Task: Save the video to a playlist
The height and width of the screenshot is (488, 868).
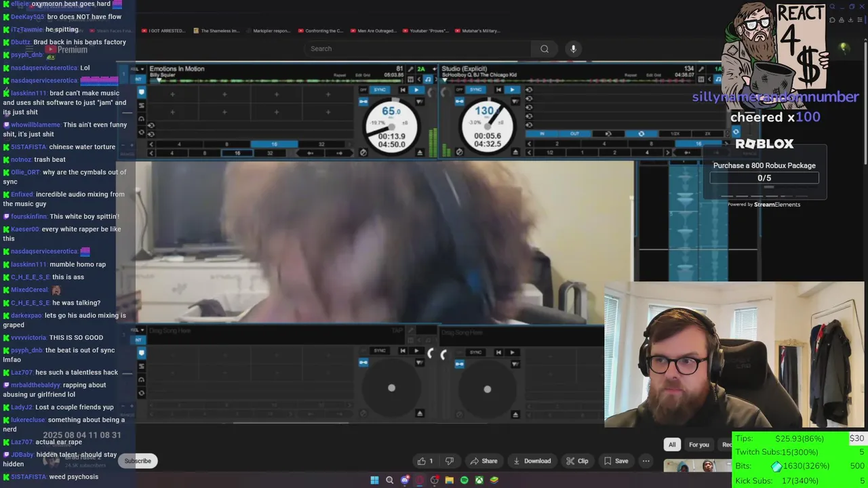Action: [x=616, y=461]
